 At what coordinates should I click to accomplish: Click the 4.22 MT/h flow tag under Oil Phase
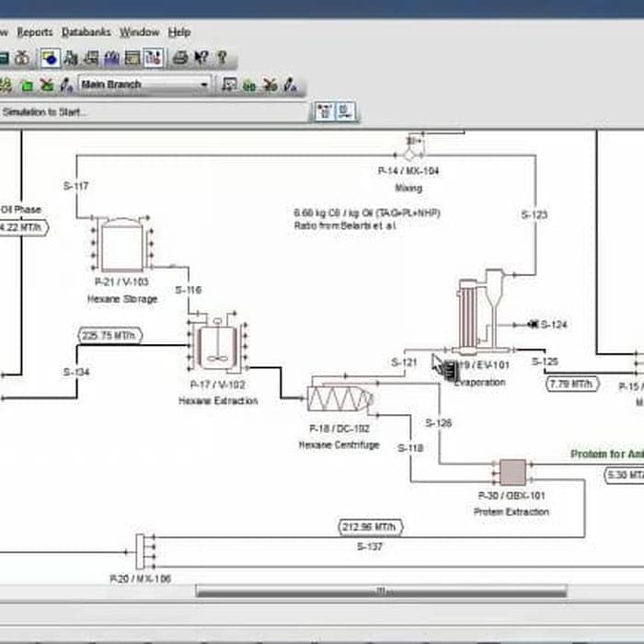click(23, 227)
